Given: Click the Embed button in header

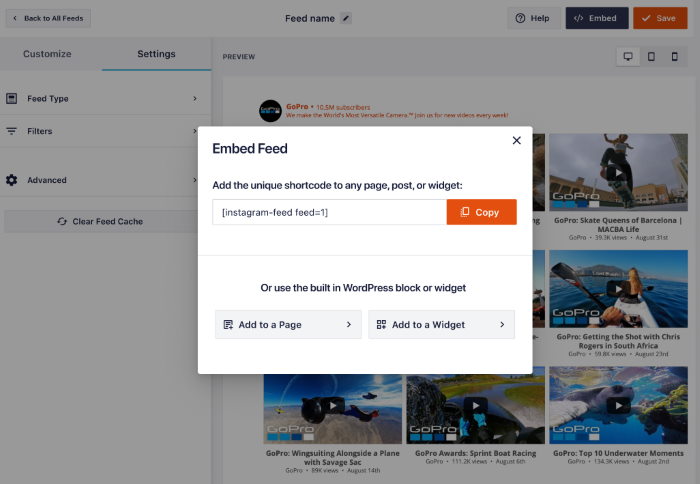Looking at the screenshot, I should pos(597,18).
